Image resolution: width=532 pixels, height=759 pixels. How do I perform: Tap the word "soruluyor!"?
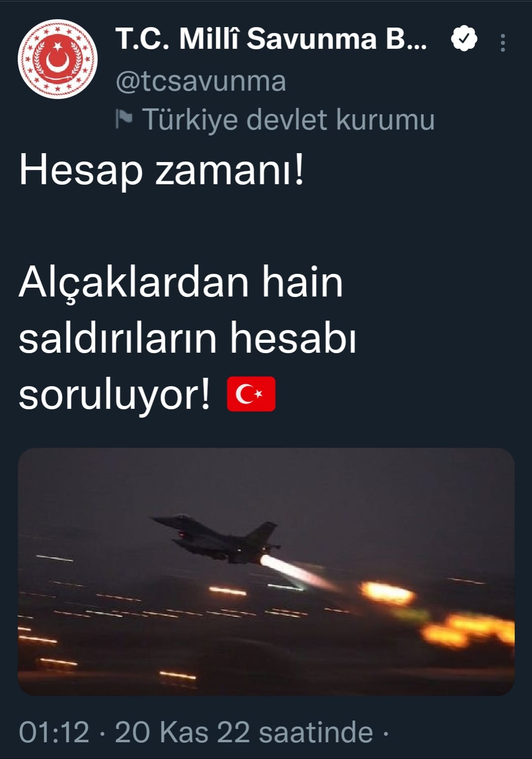115,396
